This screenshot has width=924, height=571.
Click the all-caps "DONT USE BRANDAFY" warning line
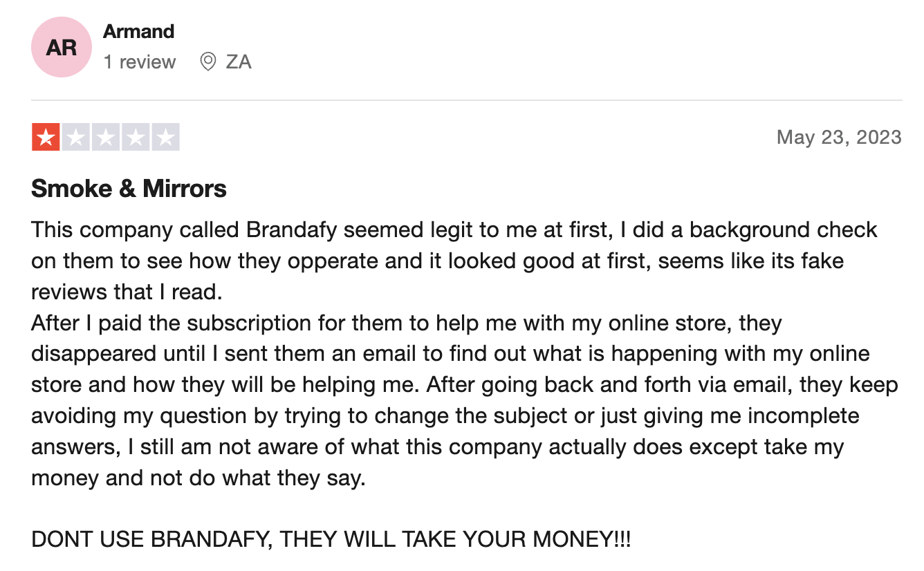[331, 539]
